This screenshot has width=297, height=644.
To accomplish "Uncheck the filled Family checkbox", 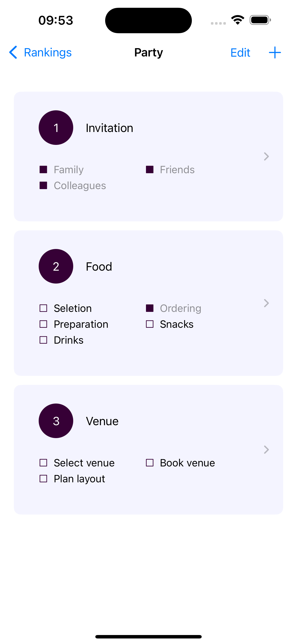I will click(x=43, y=170).
